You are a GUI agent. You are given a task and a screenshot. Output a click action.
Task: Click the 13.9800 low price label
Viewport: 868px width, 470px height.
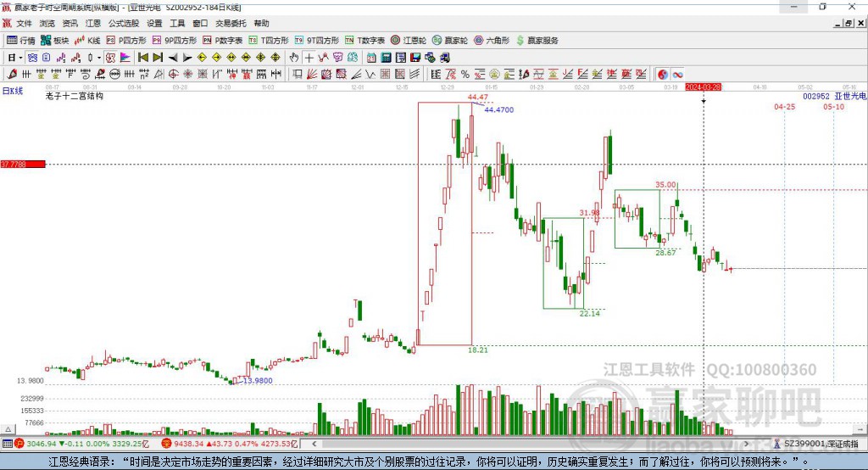[258, 380]
